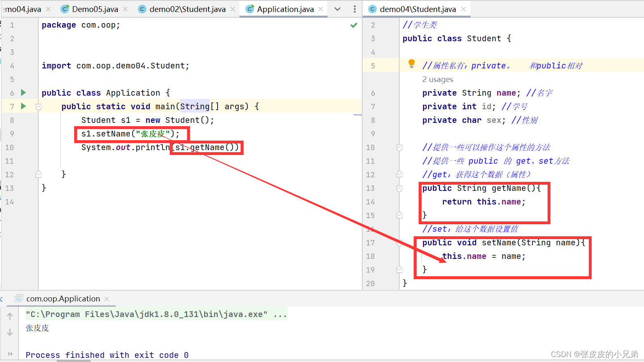This screenshot has height=362, width=644.
Task: Click line number 20 in Student gutter
Action: click(370, 283)
